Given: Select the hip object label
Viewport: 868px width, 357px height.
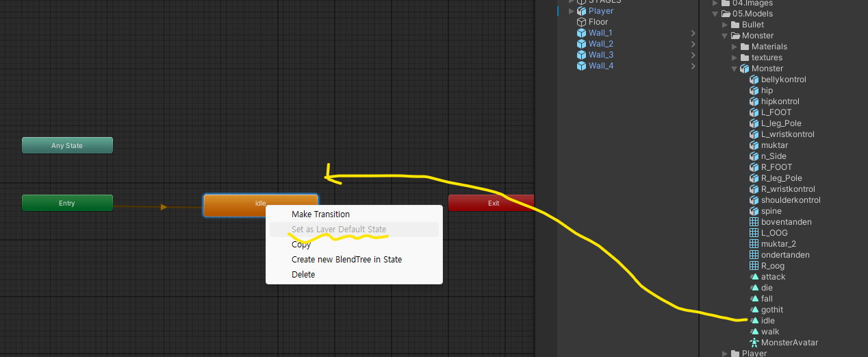Looking at the screenshot, I should point(767,90).
